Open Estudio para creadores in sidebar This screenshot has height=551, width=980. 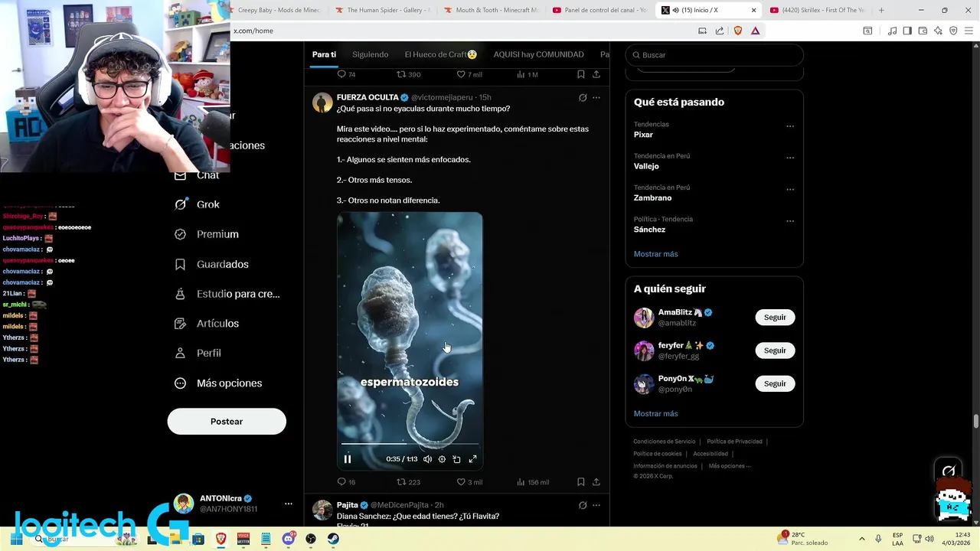227,294
